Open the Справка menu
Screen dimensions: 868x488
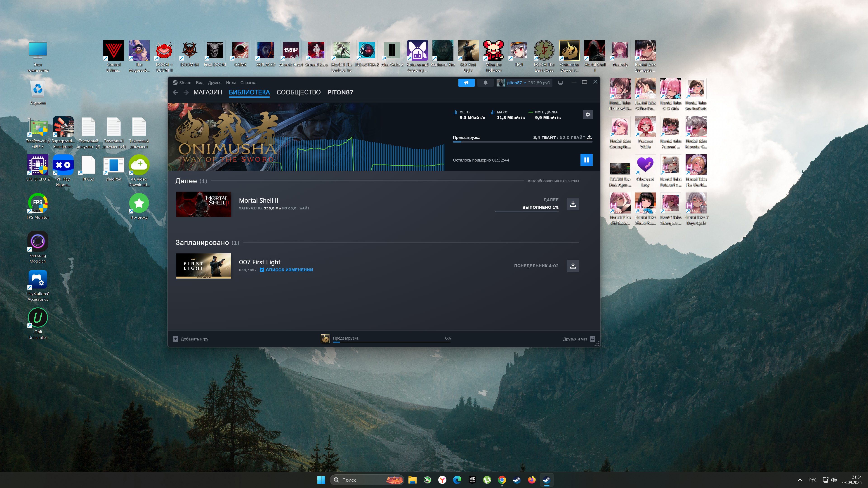pos(248,82)
